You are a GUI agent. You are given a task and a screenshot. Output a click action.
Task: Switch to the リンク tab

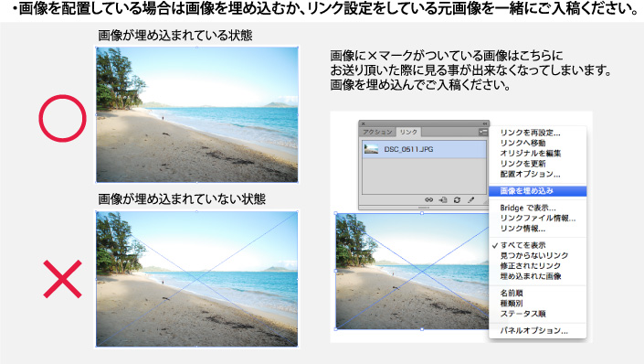tap(408, 132)
